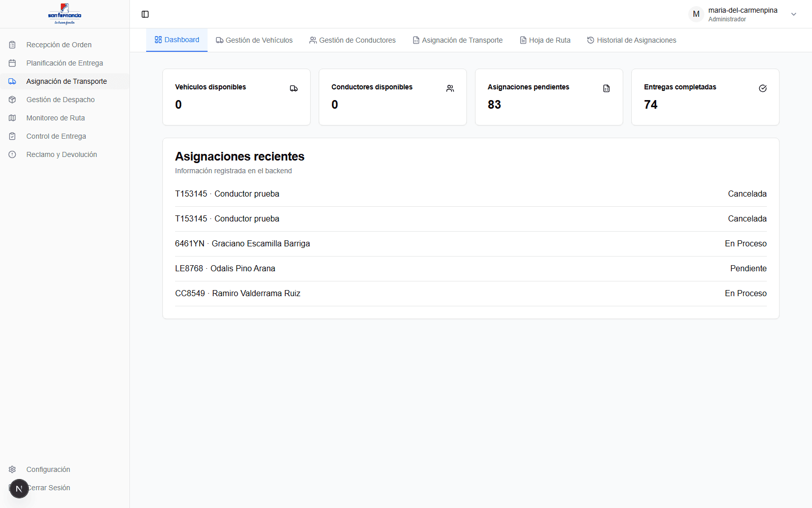Click the maria-del-carmenpina username

pyautogui.click(x=742, y=10)
